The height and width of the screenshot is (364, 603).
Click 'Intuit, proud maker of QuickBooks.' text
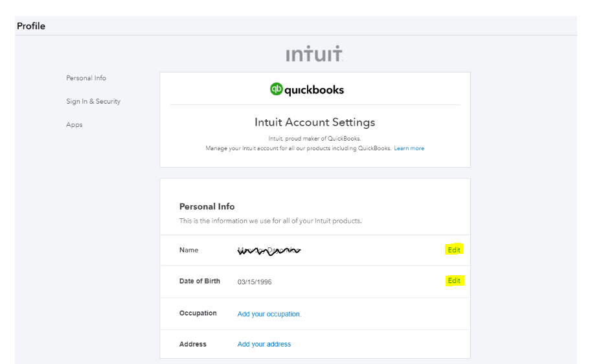click(315, 139)
